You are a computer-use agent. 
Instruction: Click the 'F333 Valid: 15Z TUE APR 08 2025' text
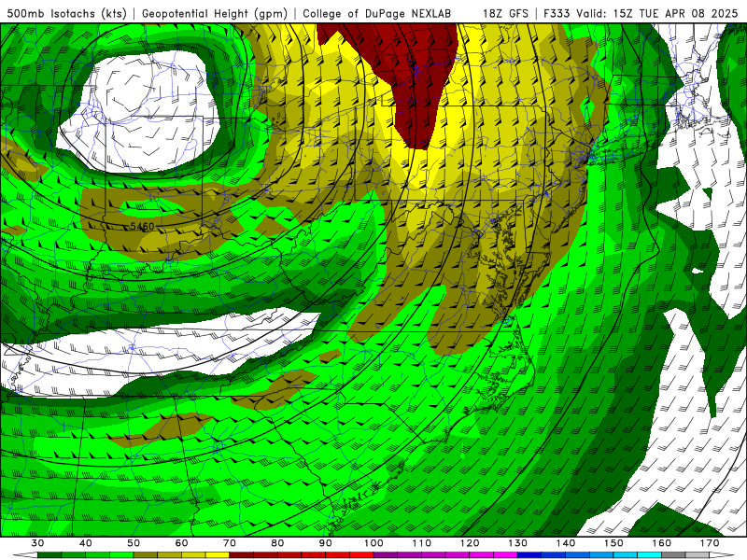click(641, 13)
